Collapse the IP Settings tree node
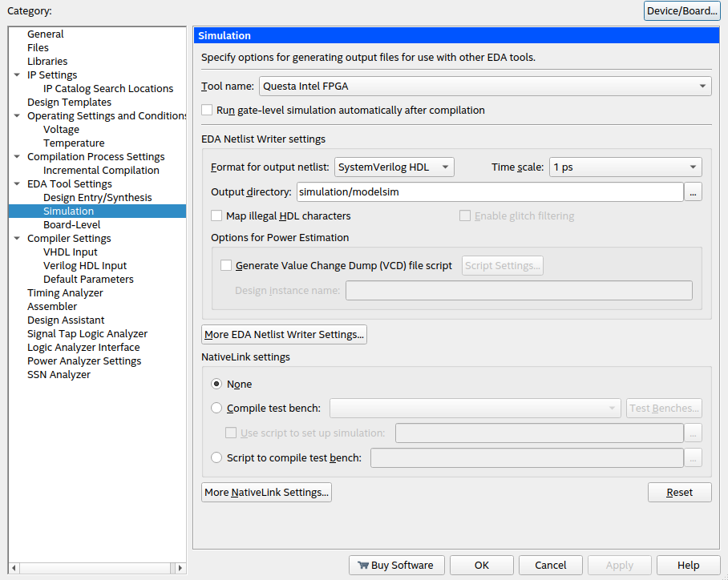The width and height of the screenshot is (728, 580). (x=17, y=75)
